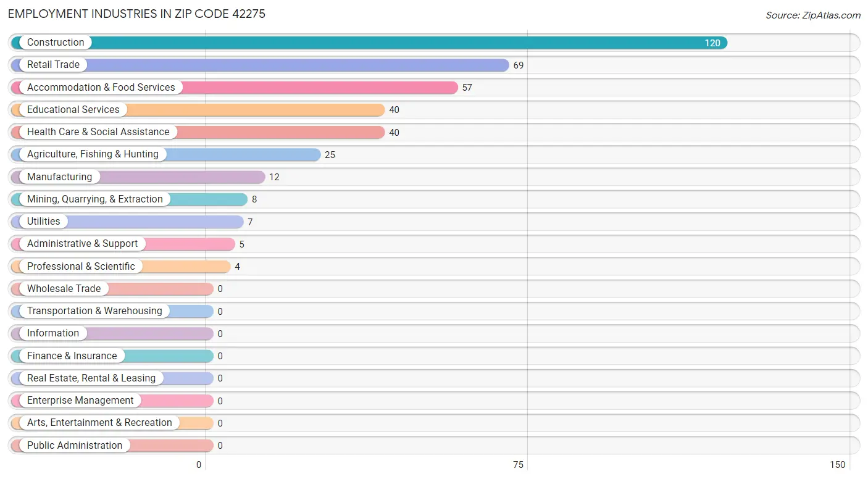This screenshot has height=479, width=868.
Task: Click the Finance & Insurance label
Action: (72, 356)
